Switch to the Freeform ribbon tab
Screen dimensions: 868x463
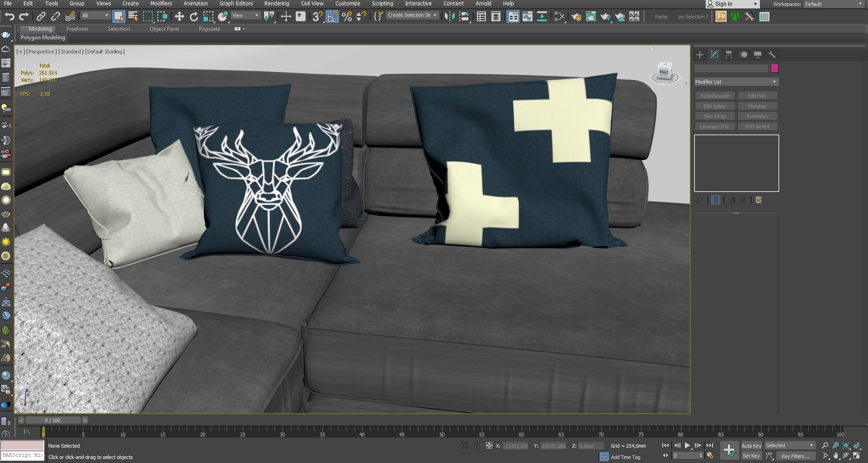77,29
